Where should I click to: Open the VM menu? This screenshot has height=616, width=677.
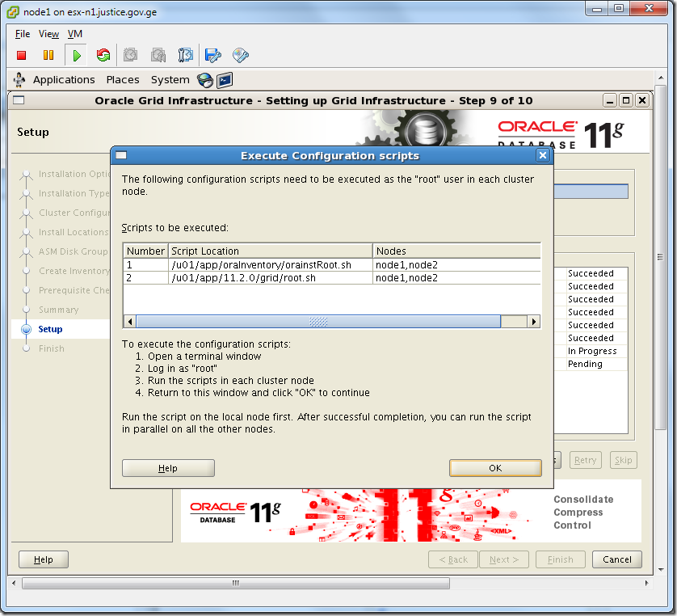pyautogui.click(x=74, y=34)
